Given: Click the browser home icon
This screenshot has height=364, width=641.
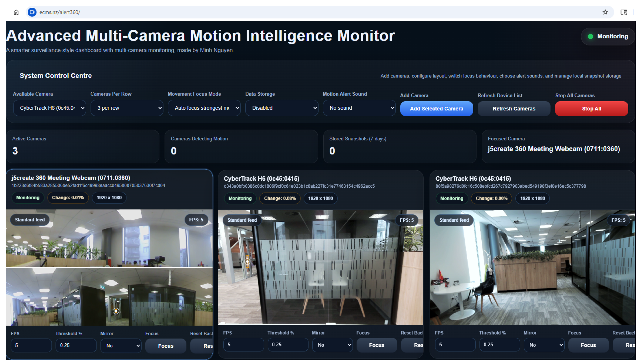Looking at the screenshot, I should (16, 12).
